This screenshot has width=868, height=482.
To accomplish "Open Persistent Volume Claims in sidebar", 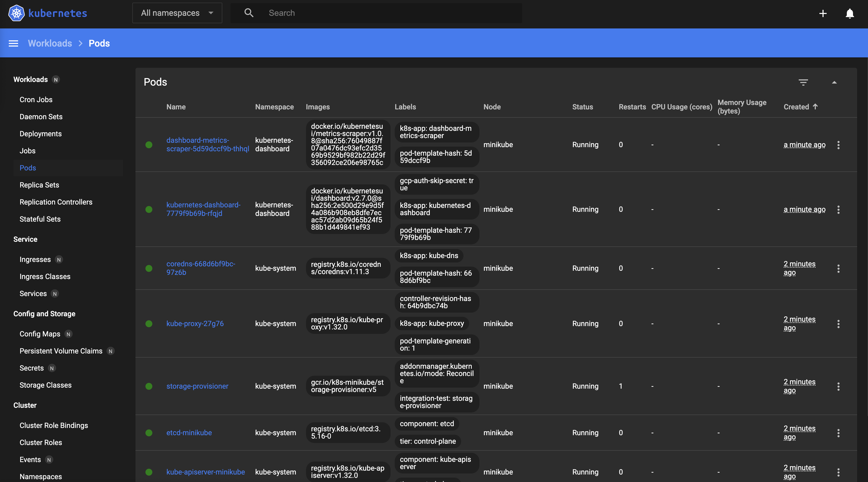I will [x=61, y=351].
